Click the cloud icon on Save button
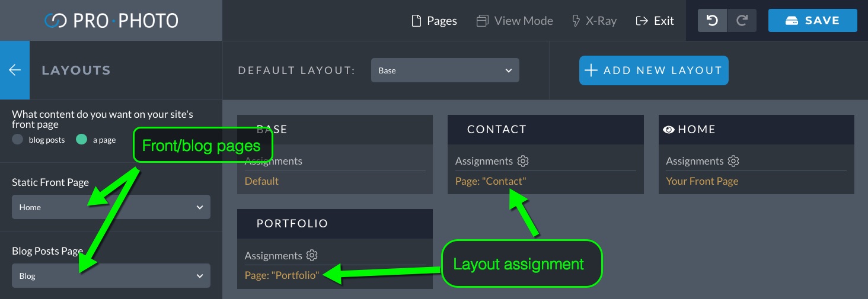 click(792, 21)
